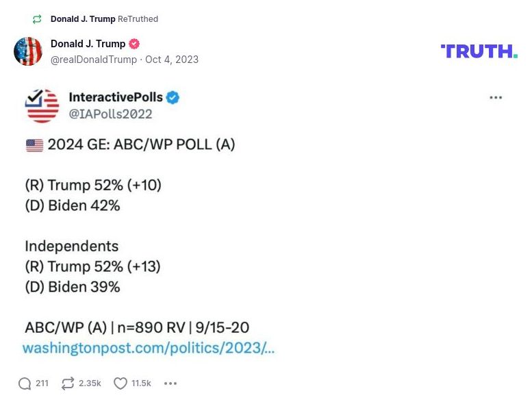532x404 pixels.
Task: Click the 2.35k ReTruths count
Action: tap(90, 383)
